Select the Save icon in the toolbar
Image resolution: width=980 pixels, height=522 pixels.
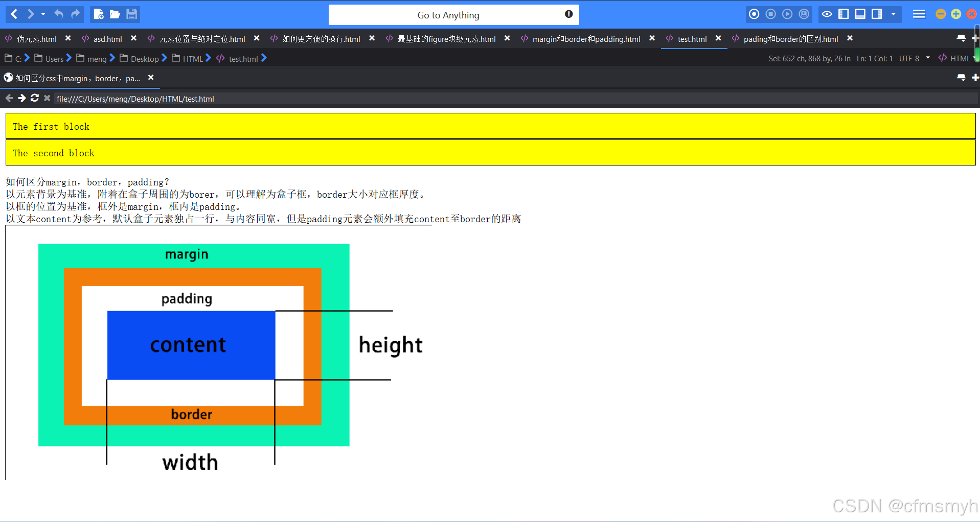(131, 14)
